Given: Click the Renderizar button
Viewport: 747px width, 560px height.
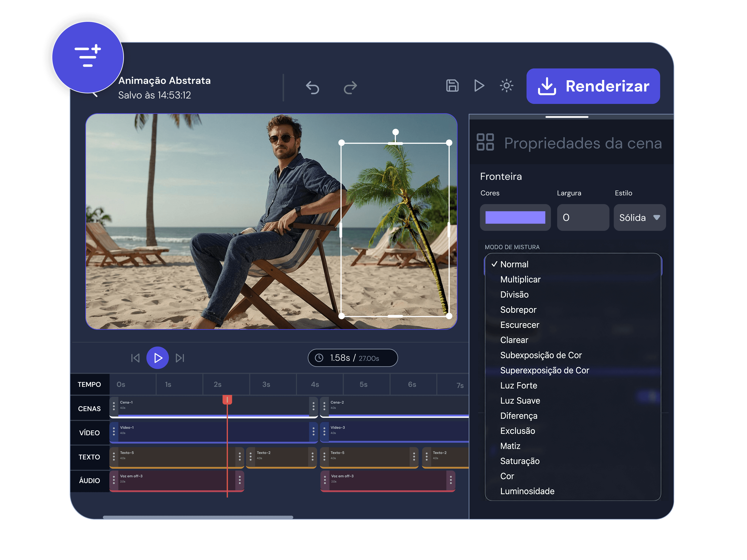Looking at the screenshot, I should (593, 86).
